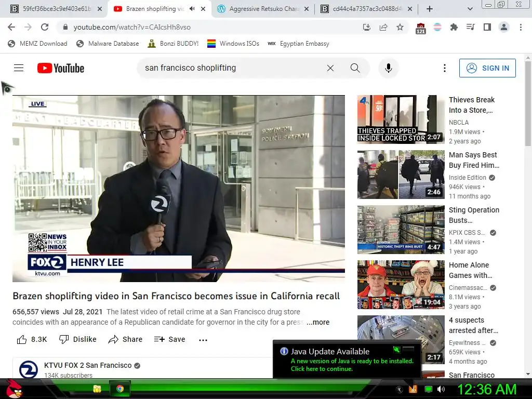
Task: Open the MEMZ Download bookmark
Action: point(37,44)
